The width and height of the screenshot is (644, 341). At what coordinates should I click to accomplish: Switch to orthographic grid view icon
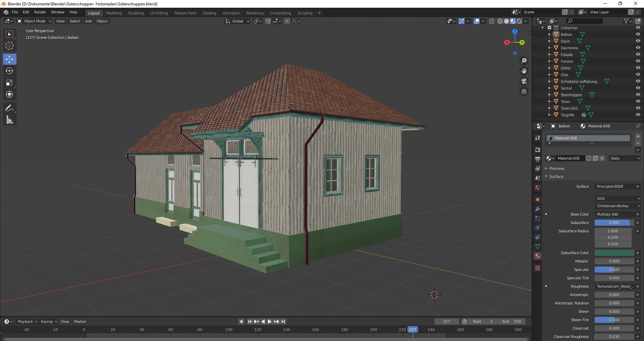(x=524, y=91)
